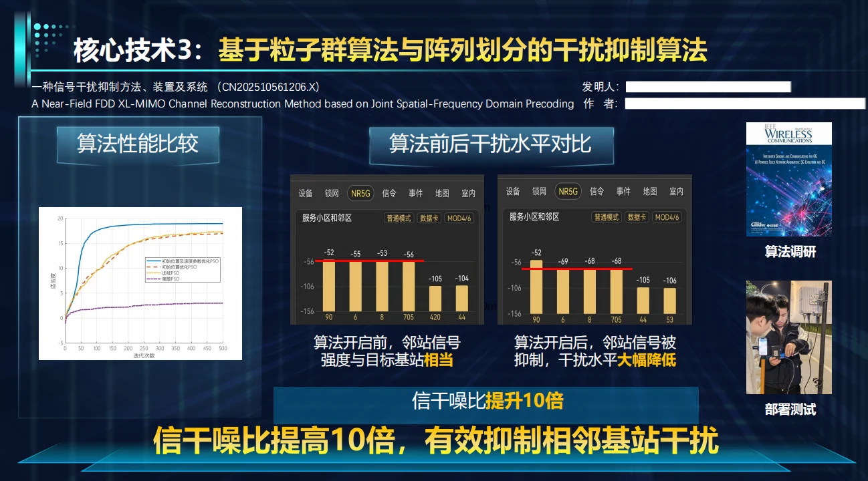Click the -106 bar labeled 53
Viewport: 868px width, 481px height.
pos(670,301)
